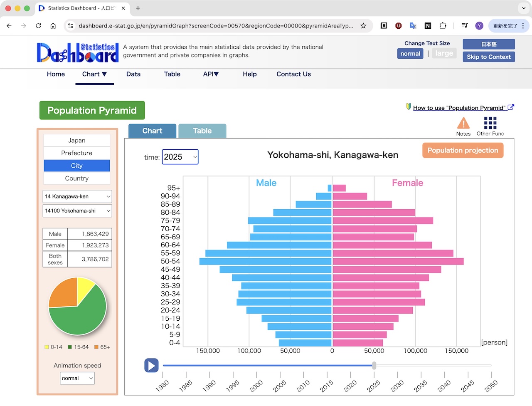Open the Notes warning icon

[463, 124]
